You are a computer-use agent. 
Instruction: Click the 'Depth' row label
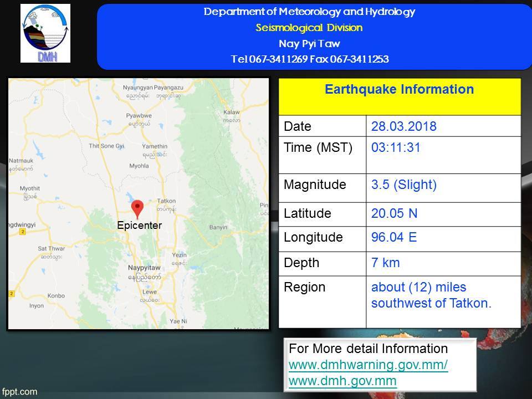(301, 263)
